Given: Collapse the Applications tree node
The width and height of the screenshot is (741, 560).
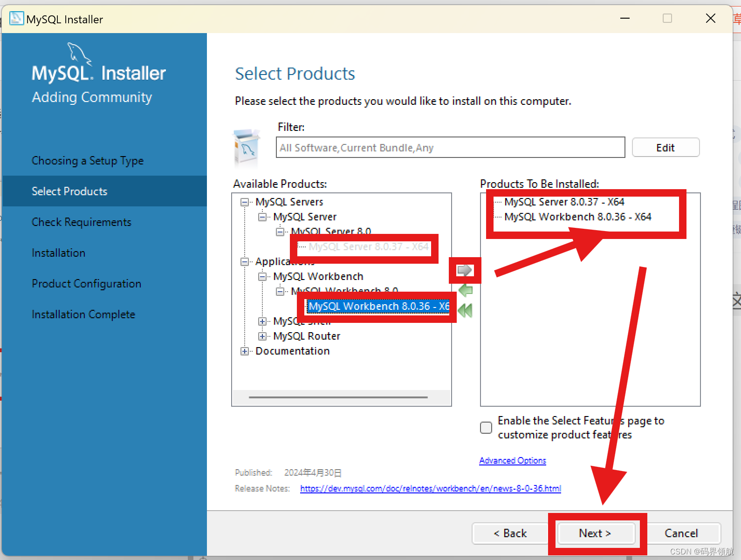Looking at the screenshot, I should (x=245, y=262).
